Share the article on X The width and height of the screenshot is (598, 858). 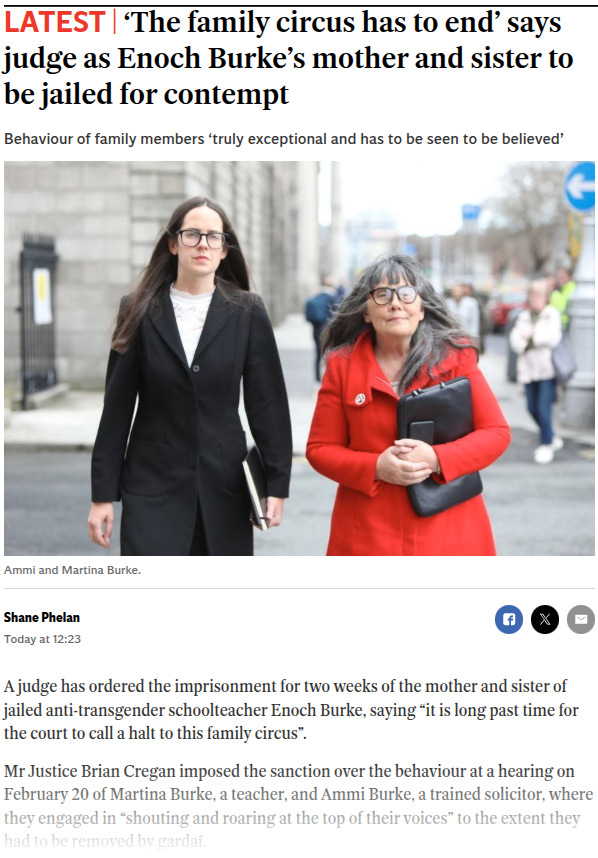pos(545,619)
